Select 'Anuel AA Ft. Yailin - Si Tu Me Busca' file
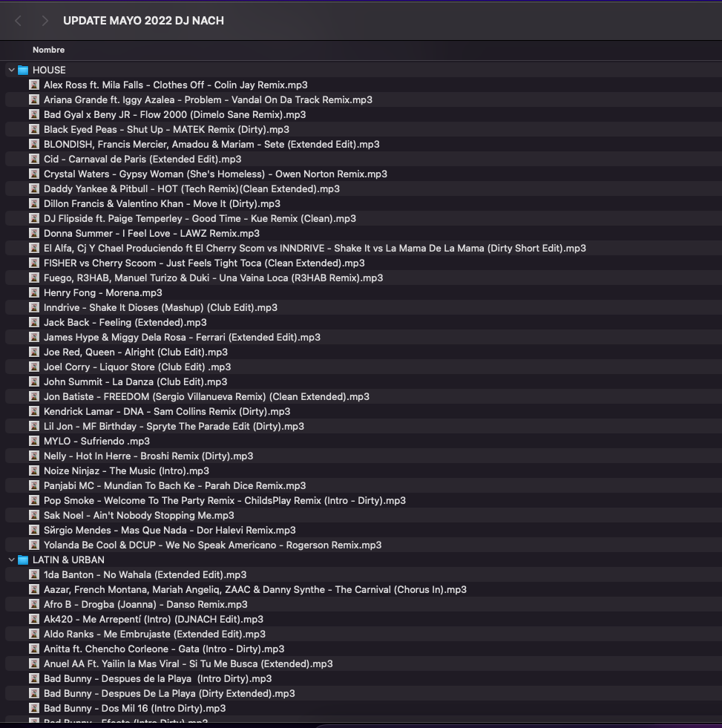722x728 pixels. 188,664
